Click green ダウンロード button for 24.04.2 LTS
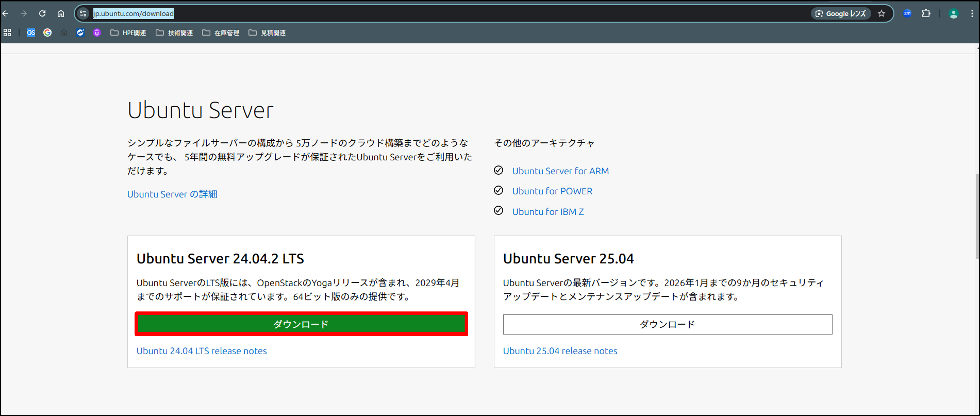980x416 pixels. (x=301, y=324)
